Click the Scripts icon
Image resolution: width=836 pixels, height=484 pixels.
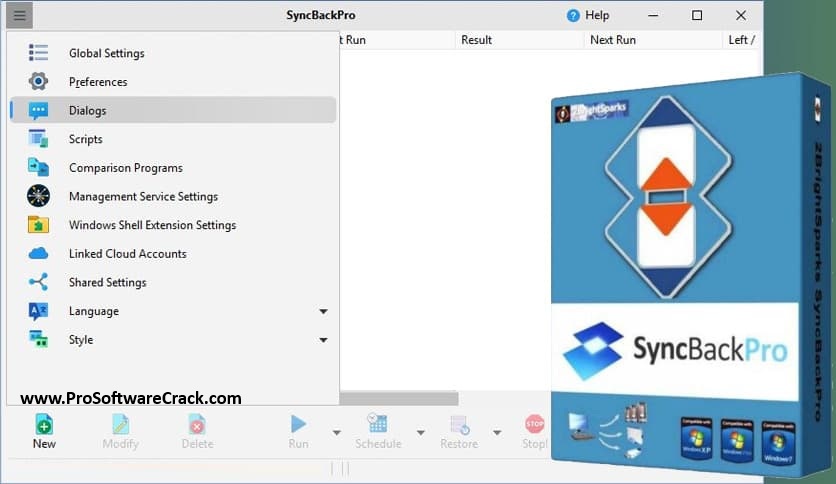(38, 139)
